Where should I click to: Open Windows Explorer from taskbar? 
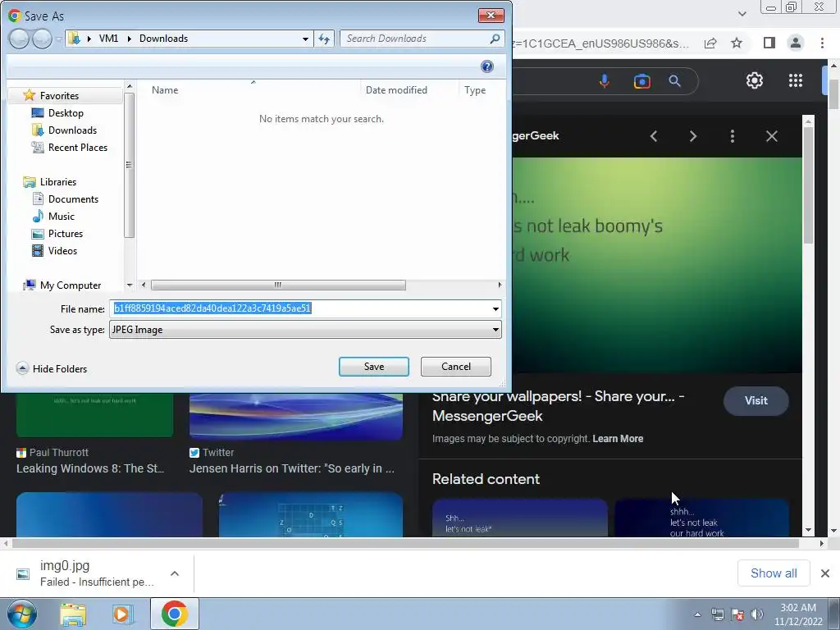pyautogui.click(x=73, y=614)
